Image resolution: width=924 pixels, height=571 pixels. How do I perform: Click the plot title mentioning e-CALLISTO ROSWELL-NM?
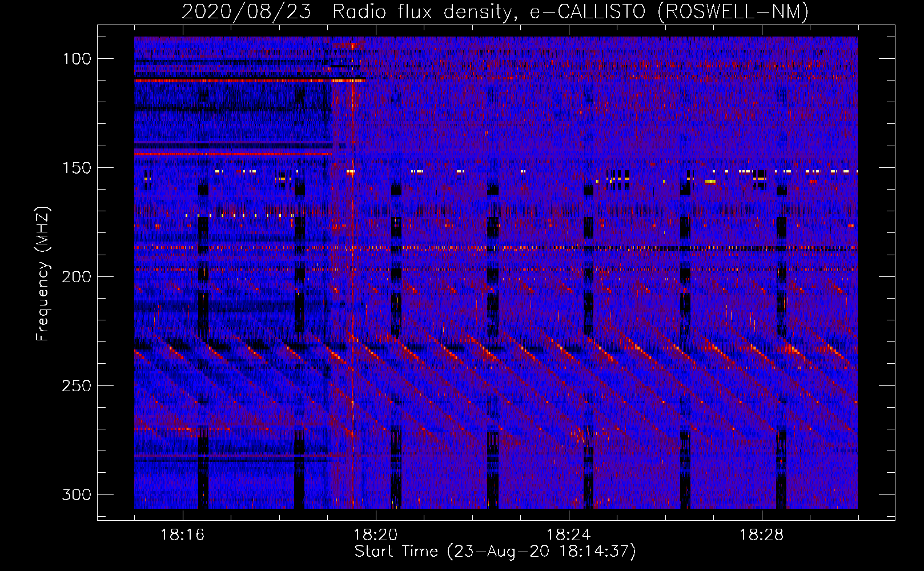coord(495,11)
